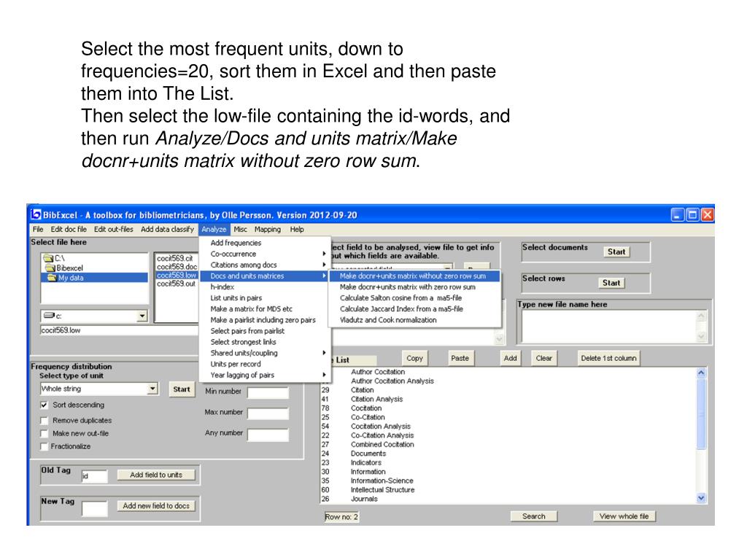The width and height of the screenshot is (747, 560).
Task: Click View whole file button
Action: (x=624, y=516)
